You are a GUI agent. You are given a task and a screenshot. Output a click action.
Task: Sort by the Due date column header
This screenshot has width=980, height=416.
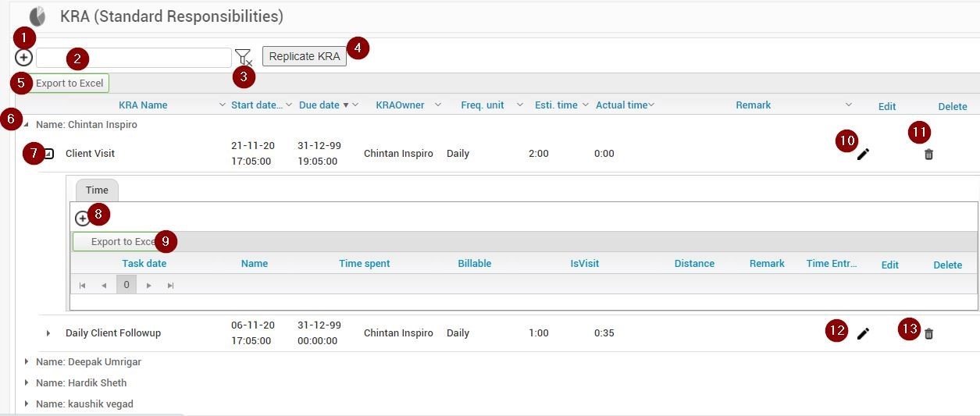319,105
